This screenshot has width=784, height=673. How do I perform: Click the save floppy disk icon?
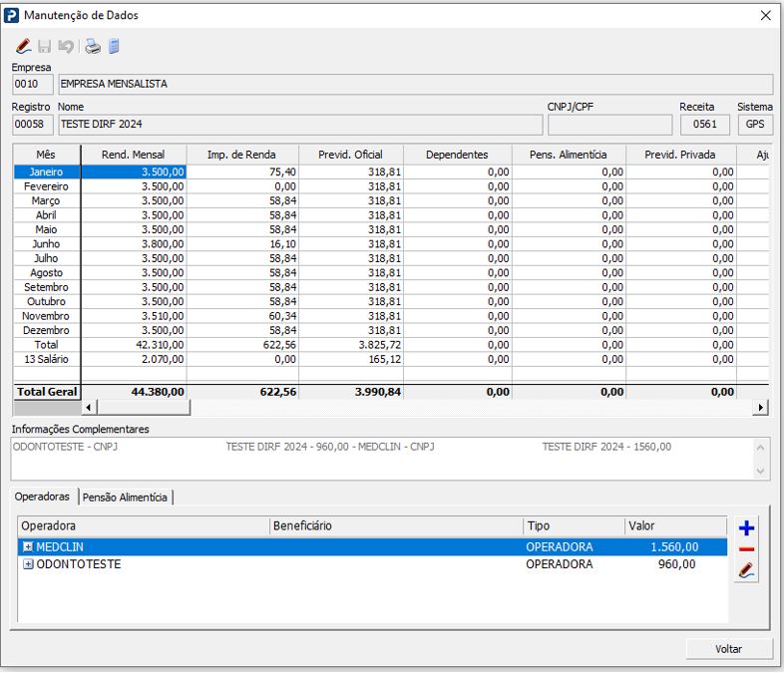point(45,46)
